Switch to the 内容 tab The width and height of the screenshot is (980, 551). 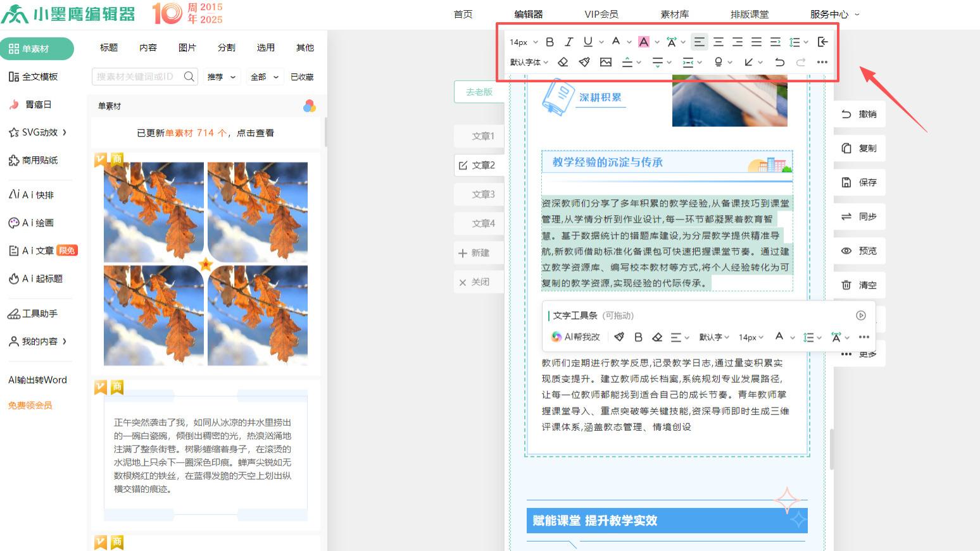(147, 47)
